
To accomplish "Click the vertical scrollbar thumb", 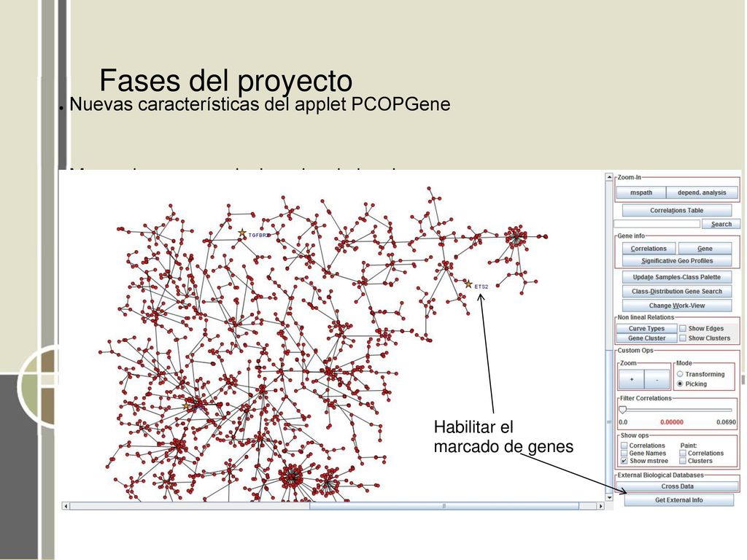I will tap(609, 421).
